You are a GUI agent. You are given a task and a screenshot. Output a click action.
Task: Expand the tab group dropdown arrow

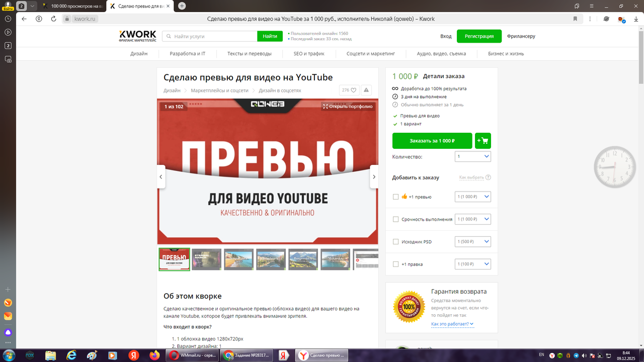coord(33,6)
